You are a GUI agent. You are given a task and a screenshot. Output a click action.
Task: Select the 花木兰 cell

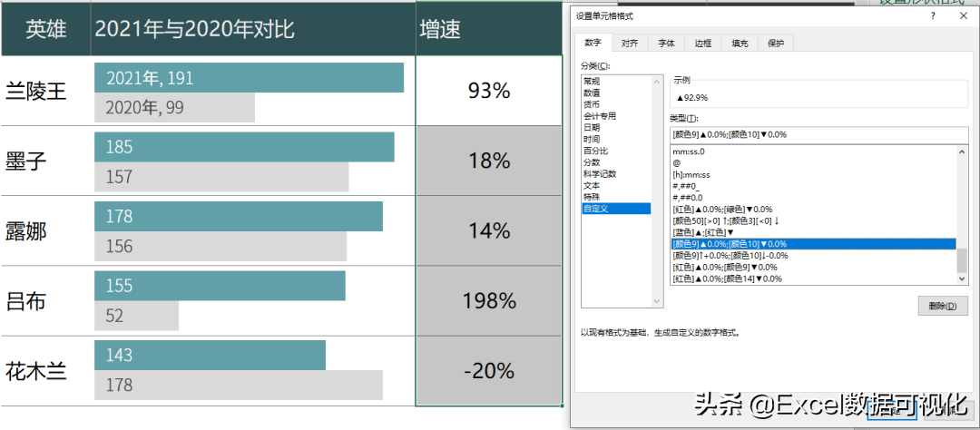46,371
